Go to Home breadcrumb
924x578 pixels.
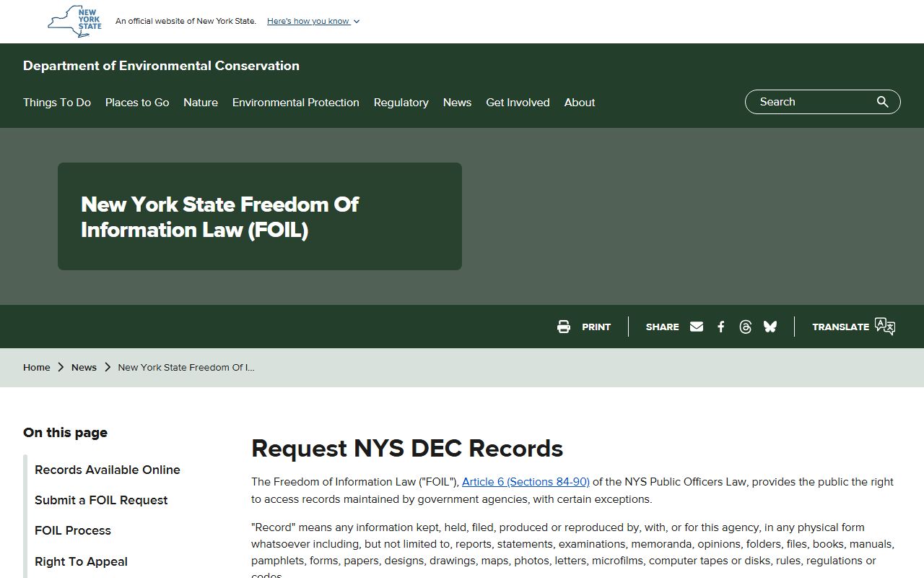click(37, 367)
